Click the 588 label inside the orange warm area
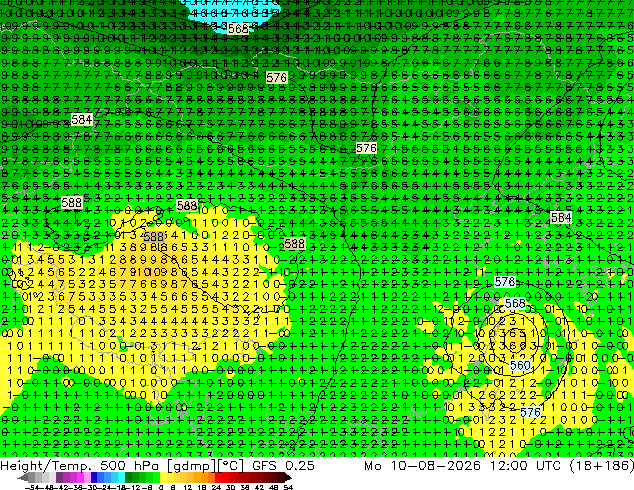The height and width of the screenshot is (490, 634). click(154, 237)
